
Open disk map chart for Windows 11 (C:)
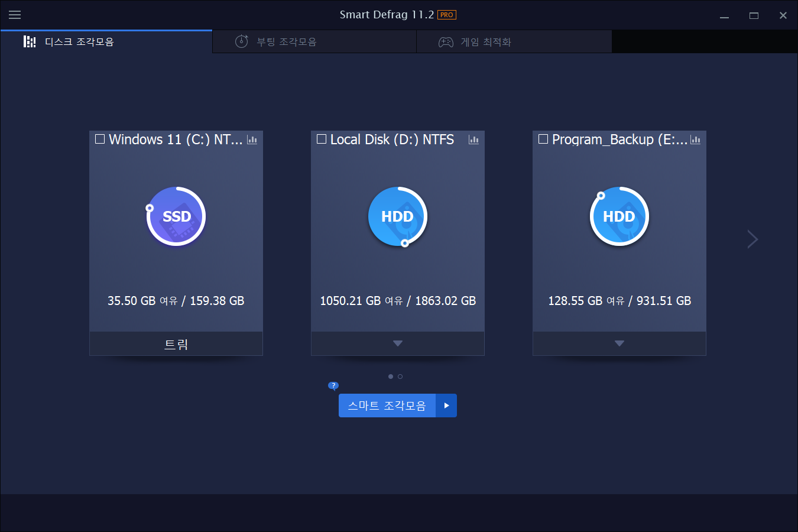click(x=252, y=140)
